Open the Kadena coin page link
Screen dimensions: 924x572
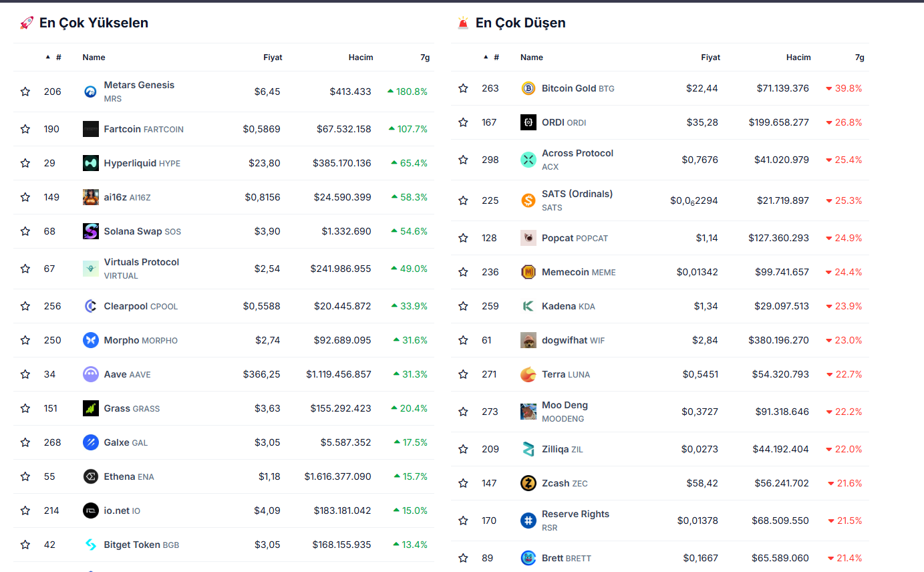tap(569, 306)
